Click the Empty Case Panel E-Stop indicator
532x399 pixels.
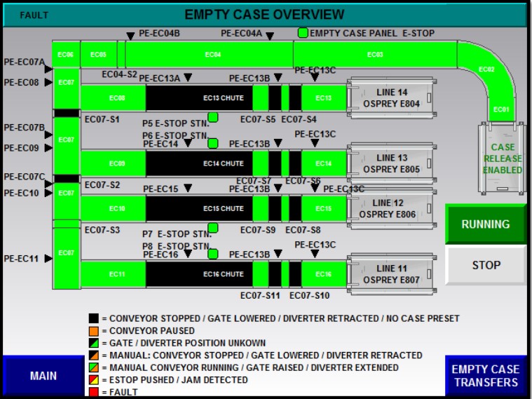click(303, 33)
